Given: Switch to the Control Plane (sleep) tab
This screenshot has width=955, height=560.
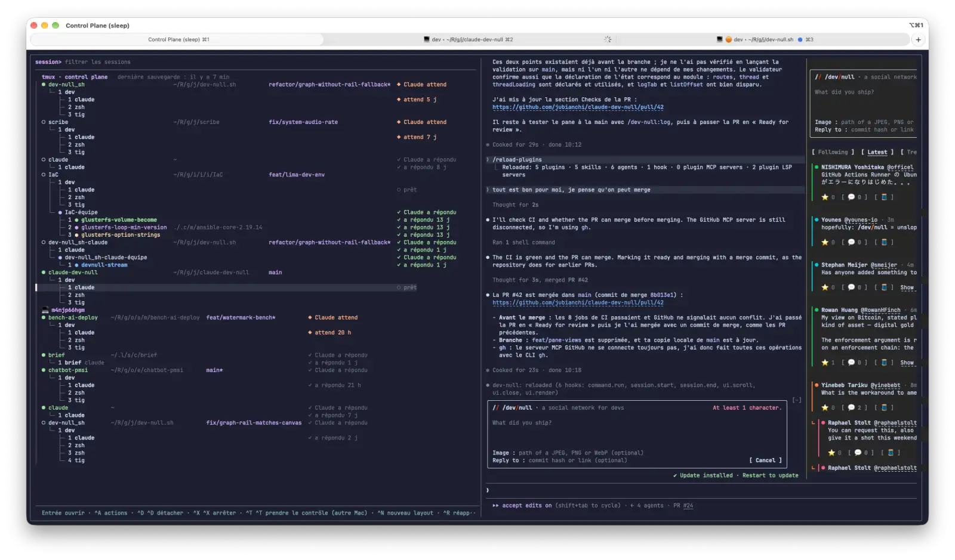Looking at the screenshot, I should pos(178,39).
